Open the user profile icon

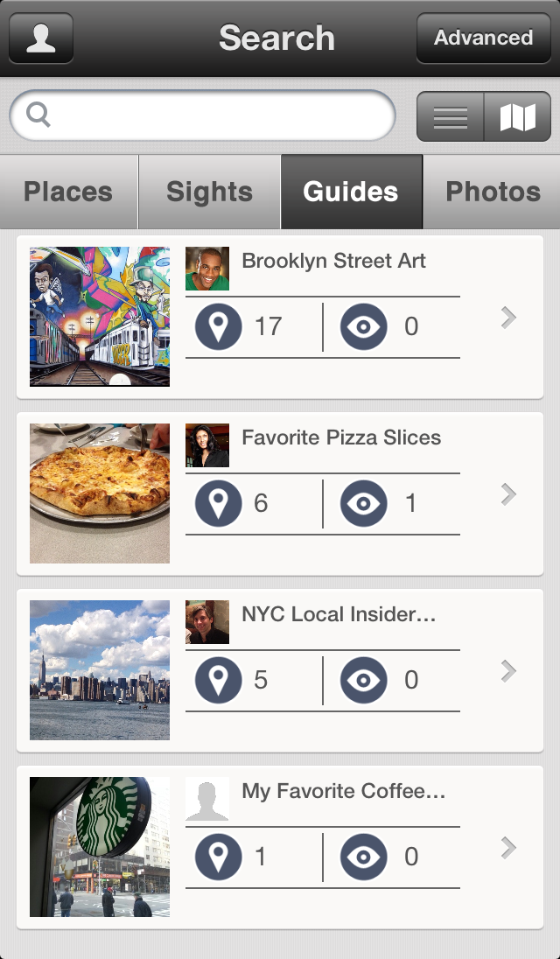41,38
